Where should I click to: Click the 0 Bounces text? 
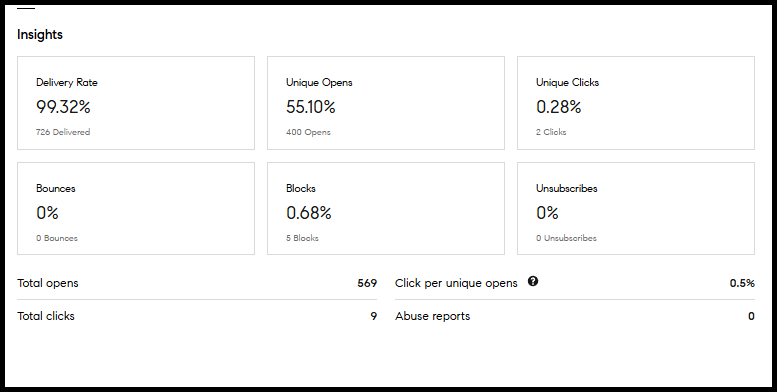click(56, 238)
